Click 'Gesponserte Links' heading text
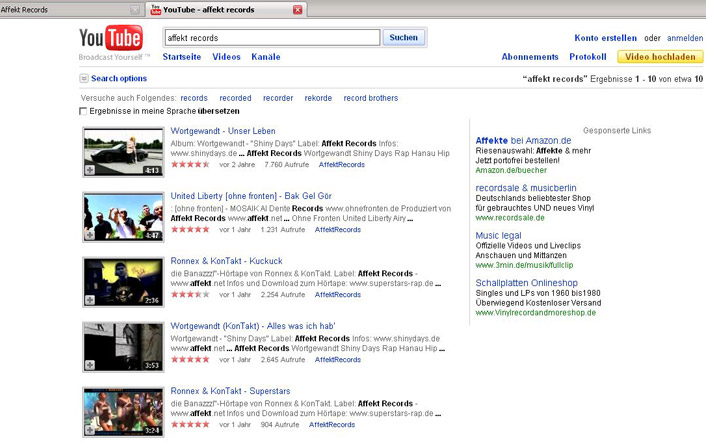The image size is (706, 446). (x=617, y=131)
